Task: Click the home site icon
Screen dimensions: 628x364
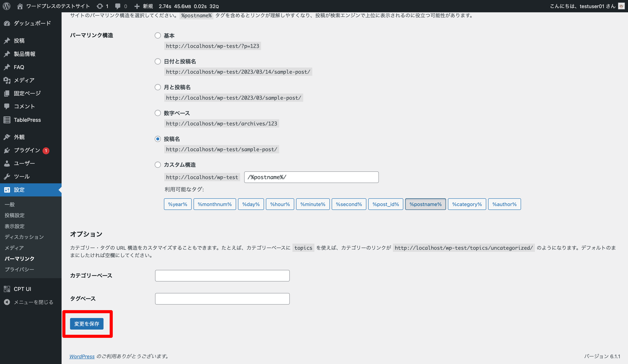Action: click(20, 6)
